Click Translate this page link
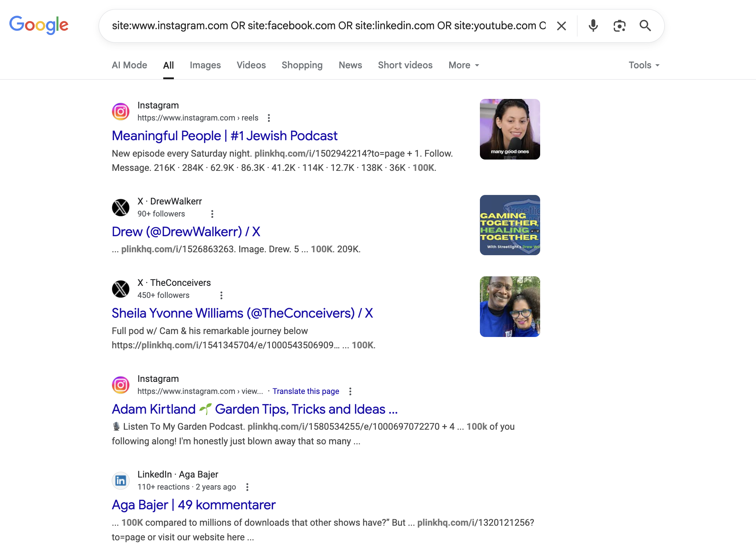The height and width of the screenshot is (552, 756). pyautogui.click(x=306, y=391)
